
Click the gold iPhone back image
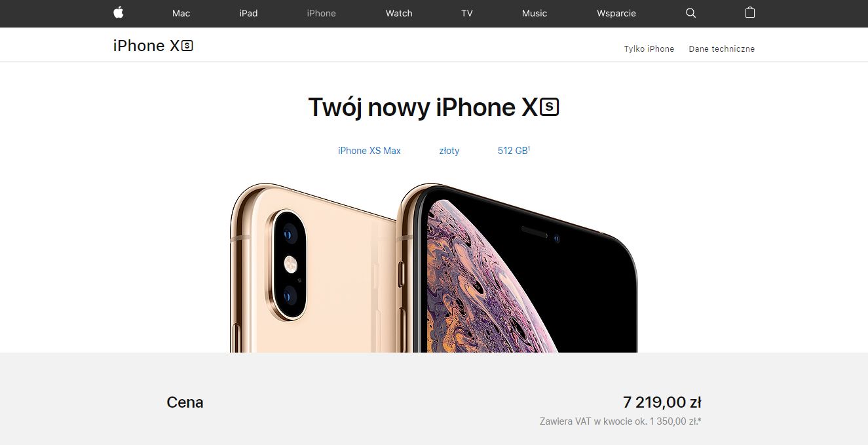coord(313,269)
